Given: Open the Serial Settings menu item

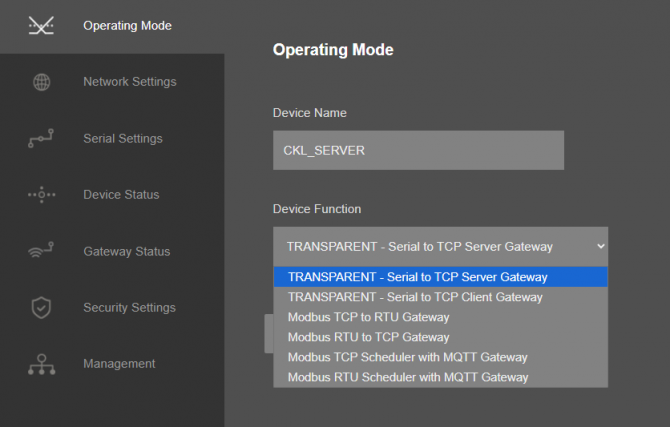Looking at the screenshot, I should [x=112, y=138].
